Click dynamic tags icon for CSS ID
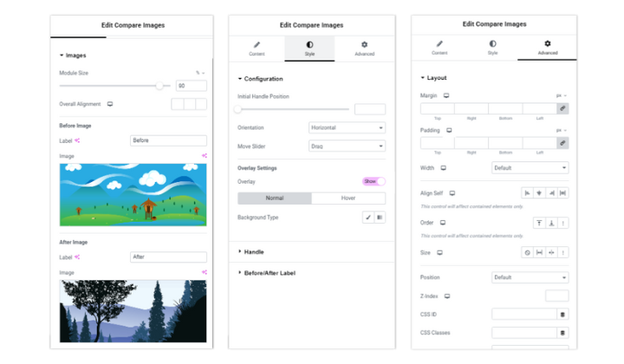This screenshot has height=364, width=624. (562, 315)
